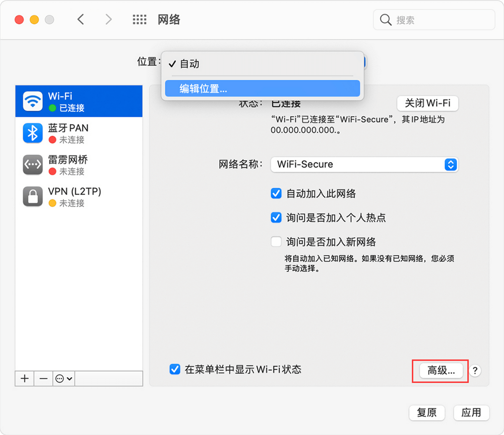Uncheck 自动加入此网络
Screen dimensions: 504x435
[276, 193]
